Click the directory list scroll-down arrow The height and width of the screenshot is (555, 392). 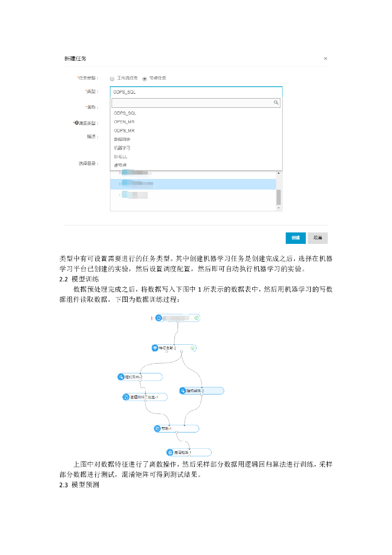[278, 208]
